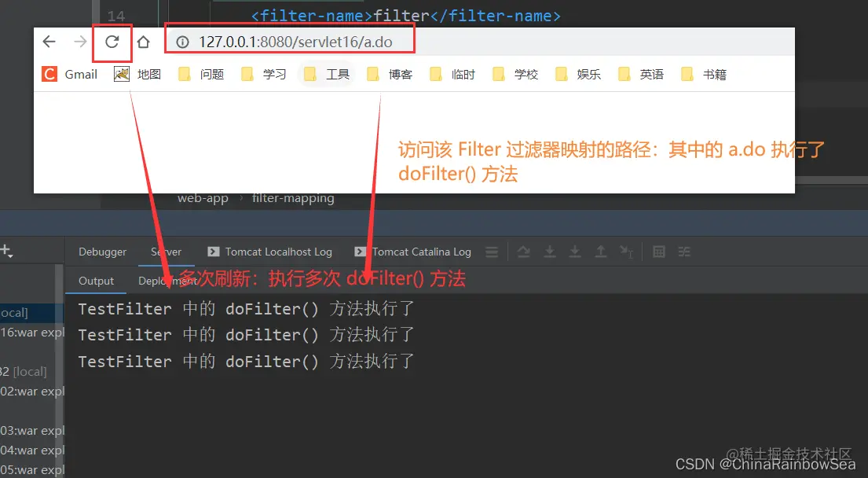Open the 书籍 bookmark folder
This screenshot has width=868, height=478.
pos(704,74)
